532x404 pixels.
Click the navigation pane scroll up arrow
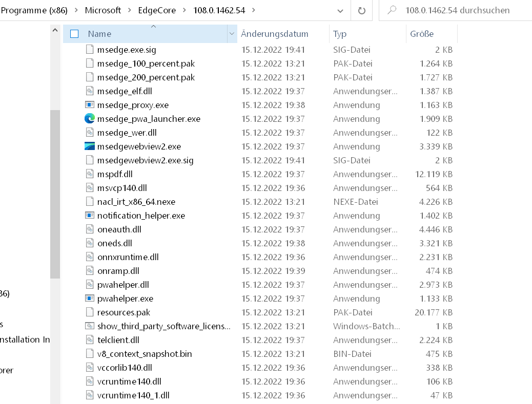(55, 31)
